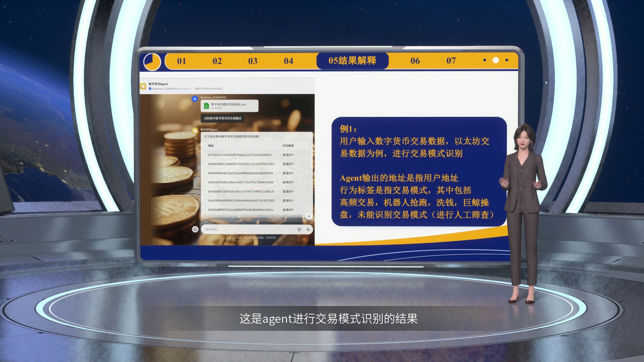The width and height of the screenshot is (644, 362).
Task: Click the scroll-to-bottom arrow button
Action: pyautogui.click(x=309, y=216)
